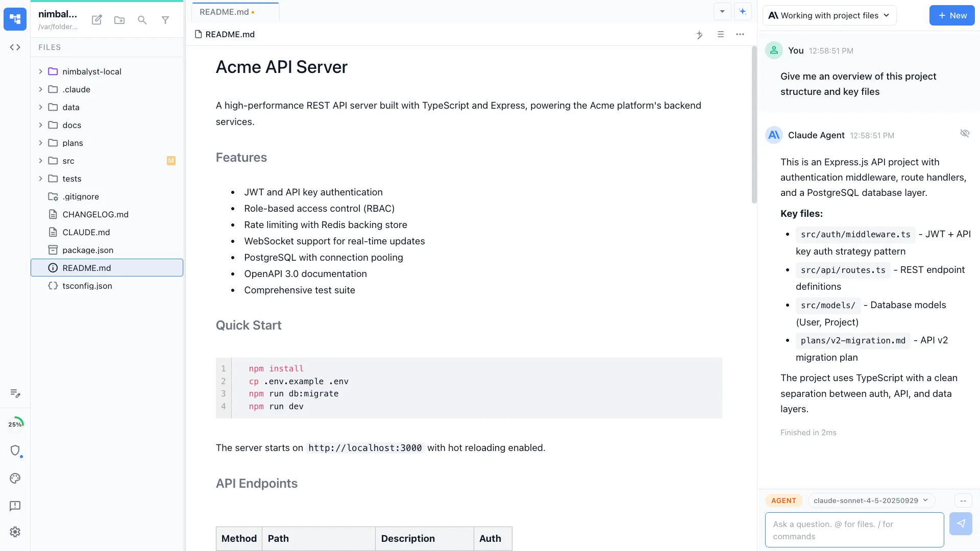This screenshot has height=551, width=980.
Task: Open the claude-sonnet-4-5-20250929 model selector
Action: (871, 500)
